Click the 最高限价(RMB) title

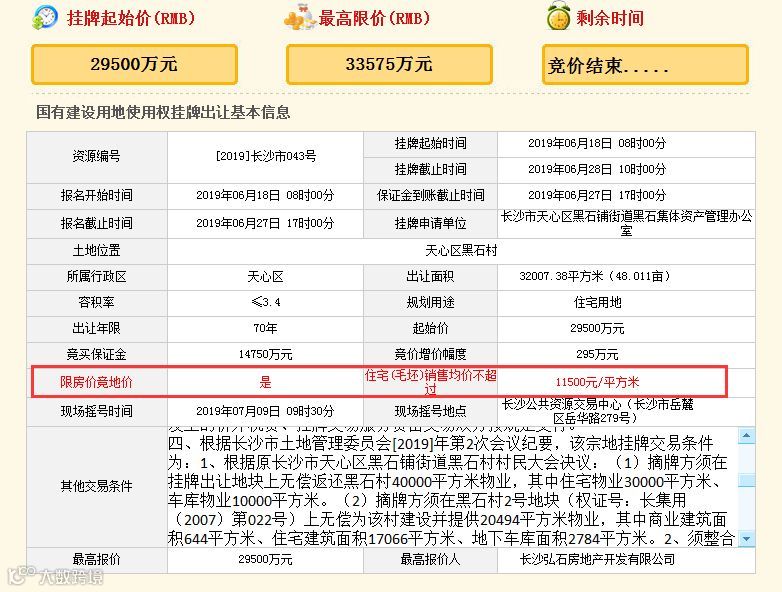(x=374, y=18)
